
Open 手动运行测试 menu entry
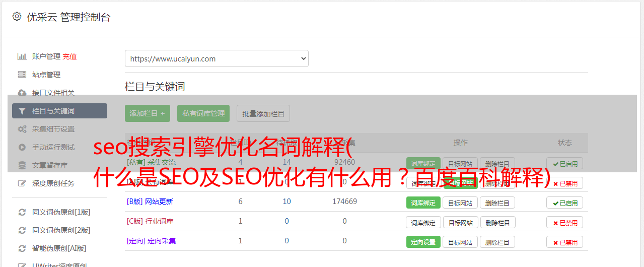pyautogui.click(x=53, y=147)
